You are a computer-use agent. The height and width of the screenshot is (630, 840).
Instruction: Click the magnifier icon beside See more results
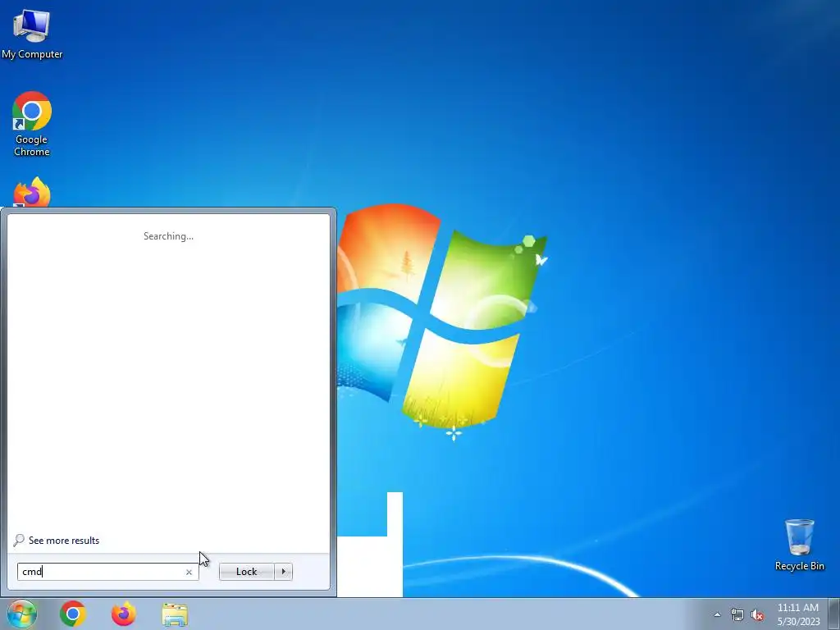coord(19,540)
